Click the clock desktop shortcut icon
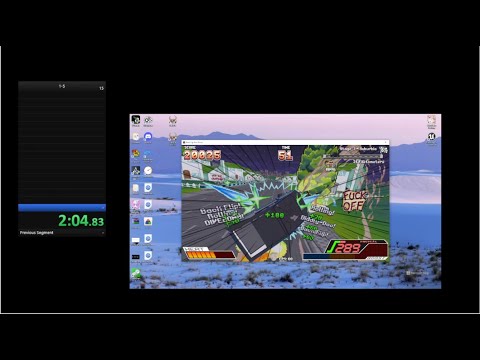 click(148, 171)
